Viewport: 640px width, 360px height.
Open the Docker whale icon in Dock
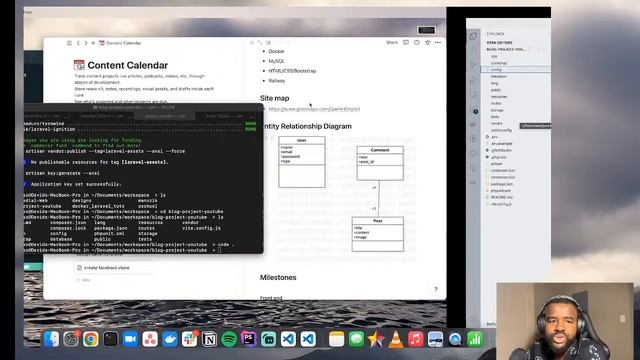coord(170,339)
